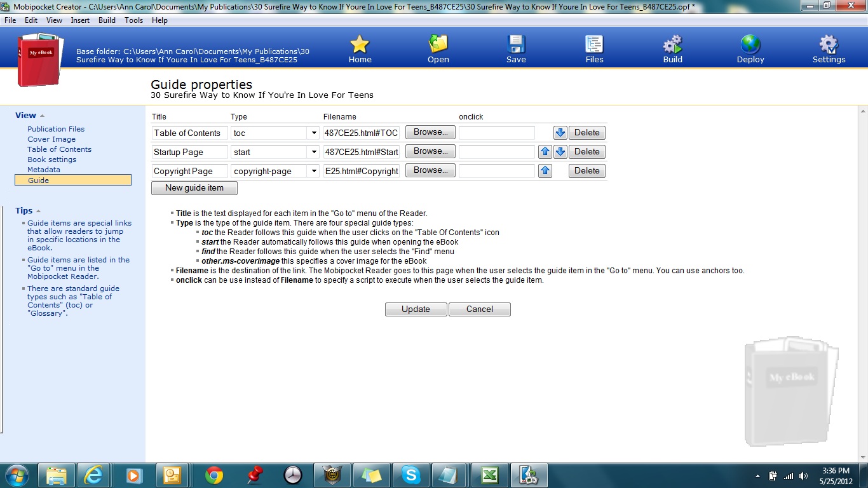This screenshot has height=488, width=868.
Task: Open a publication with the Open folder icon
Action: coord(438,44)
